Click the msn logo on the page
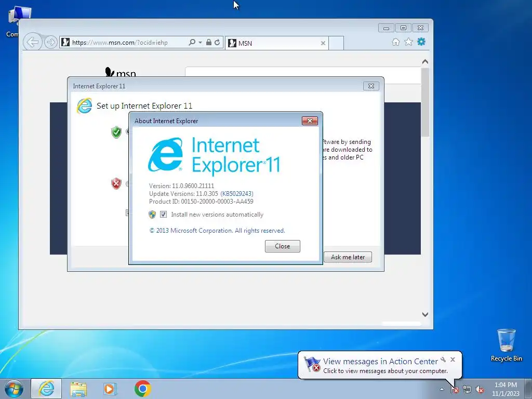Screen dimensions: 532x399 point(121,72)
